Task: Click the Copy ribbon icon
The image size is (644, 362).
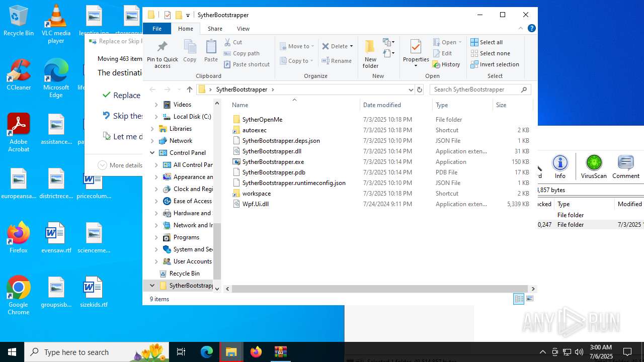Action: [190, 51]
